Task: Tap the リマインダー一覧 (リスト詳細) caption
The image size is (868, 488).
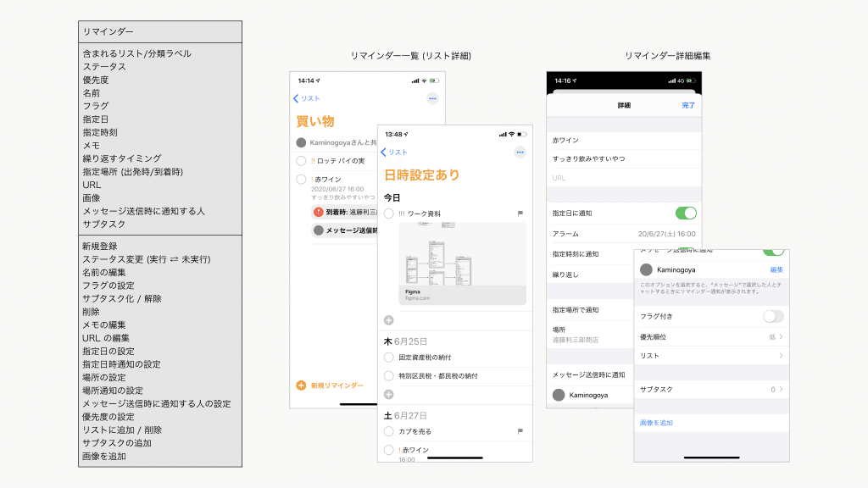Action: tap(411, 56)
